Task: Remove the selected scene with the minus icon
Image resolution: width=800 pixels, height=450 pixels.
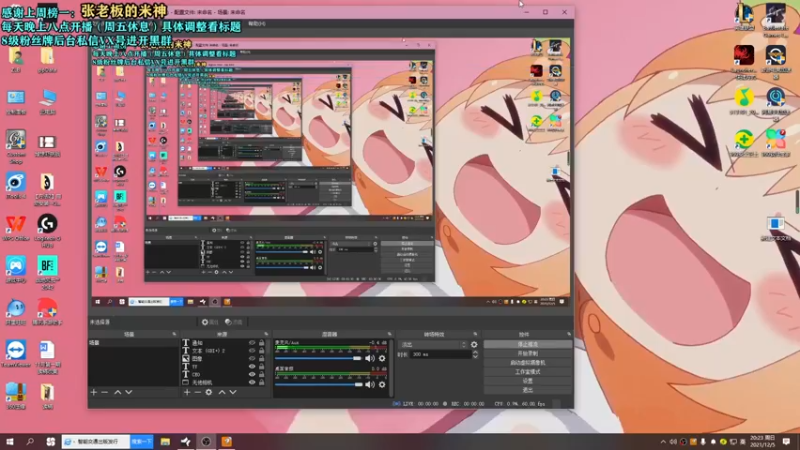Action: click(x=104, y=392)
